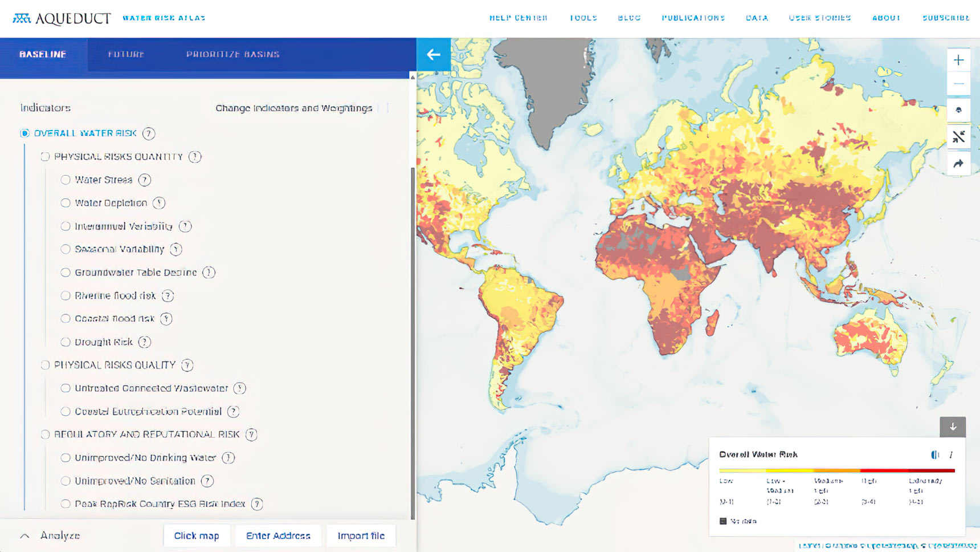This screenshot has height=552, width=980.
Task: Click the Aqueduct logo
Action: click(x=62, y=18)
